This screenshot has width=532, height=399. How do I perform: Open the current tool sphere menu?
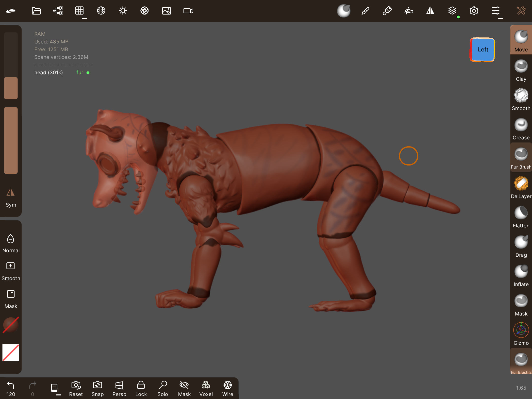tap(344, 11)
